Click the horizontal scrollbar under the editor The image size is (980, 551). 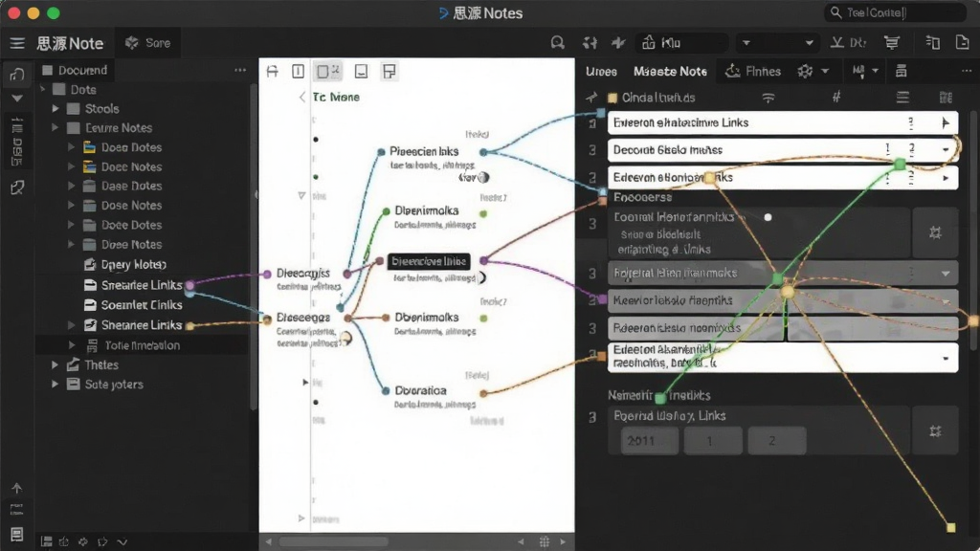(x=334, y=541)
